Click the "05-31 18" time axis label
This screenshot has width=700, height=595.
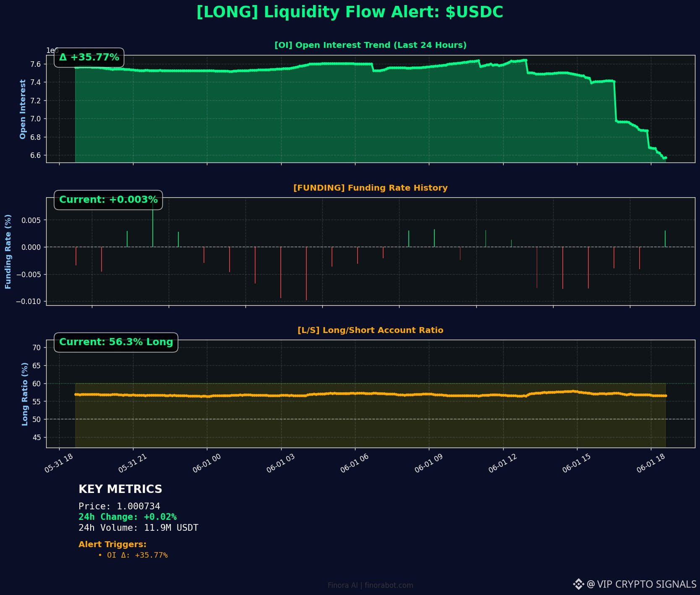click(59, 463)
